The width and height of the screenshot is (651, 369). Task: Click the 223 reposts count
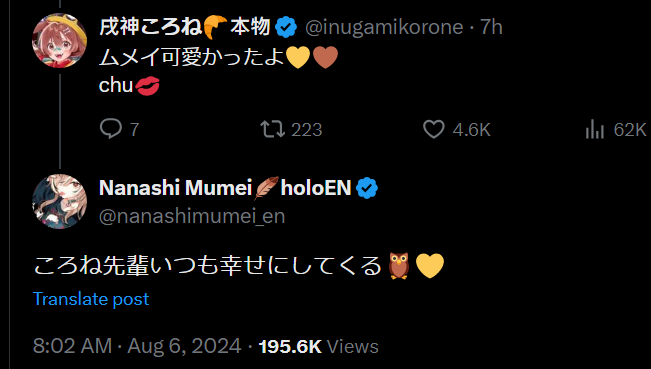(x=306, y=130)
